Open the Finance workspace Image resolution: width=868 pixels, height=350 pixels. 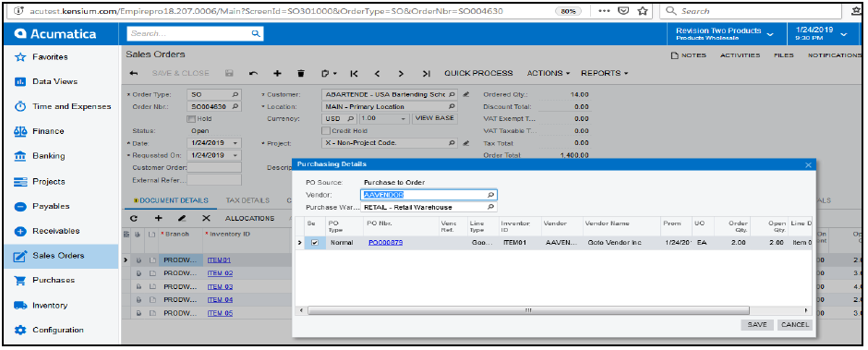tap(48, 131)
